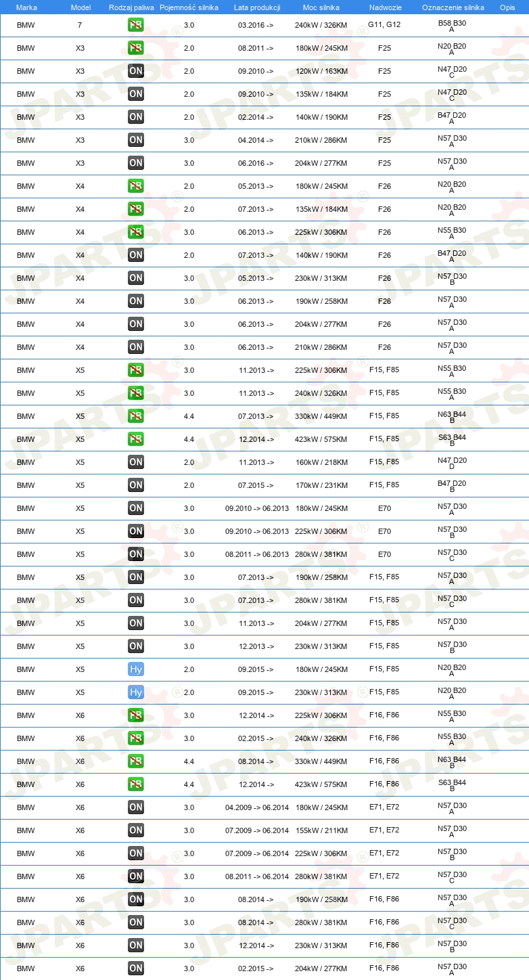This screenshot has width=529, height=980.
Task: Click the Marka column header
Action: point(26,7)
